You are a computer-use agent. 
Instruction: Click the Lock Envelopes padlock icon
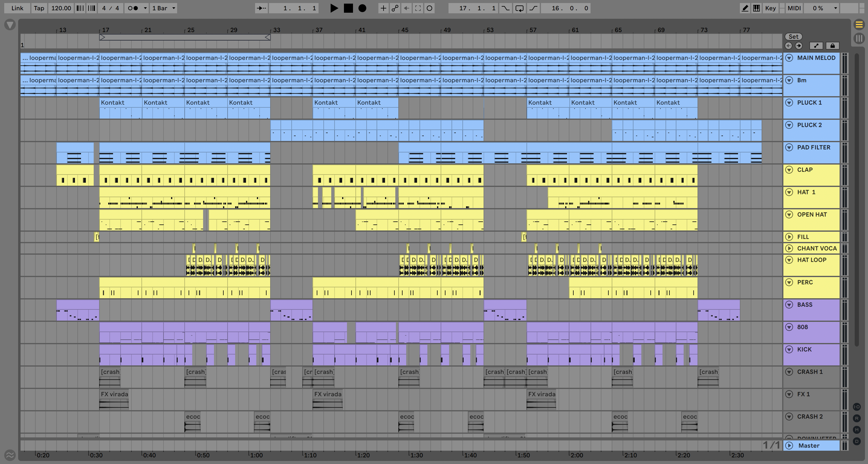833,46
